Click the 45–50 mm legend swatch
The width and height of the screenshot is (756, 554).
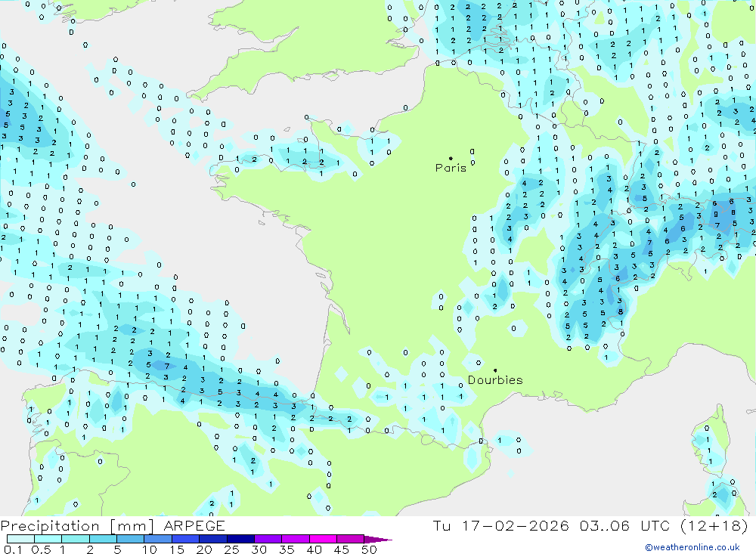coord(351,539)
